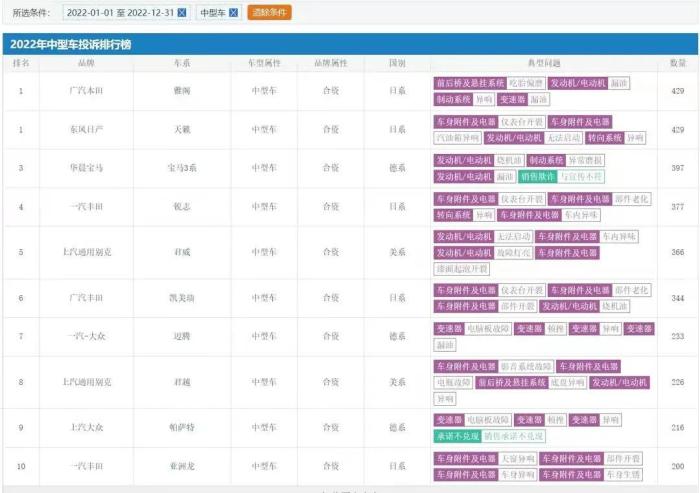
Task: Click the green 承诺不兑现 tag in 帕萨特 row
Action: 458,436
